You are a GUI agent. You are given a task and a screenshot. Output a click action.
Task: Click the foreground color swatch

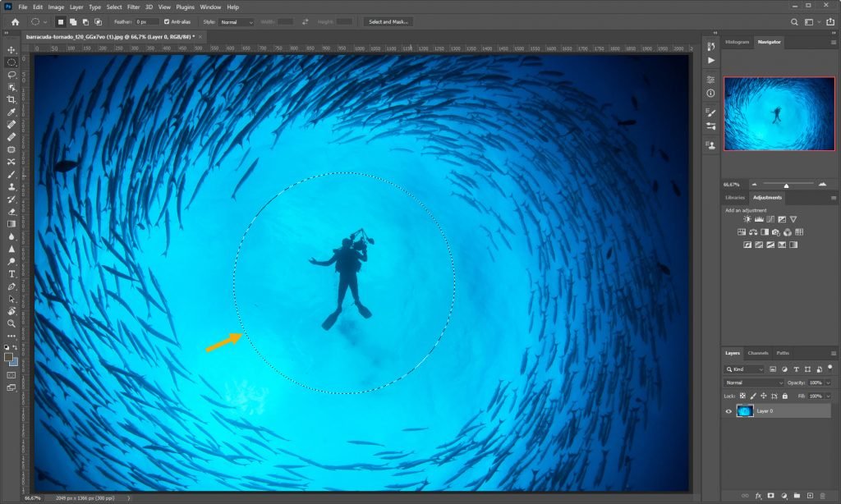click(8, 357)
